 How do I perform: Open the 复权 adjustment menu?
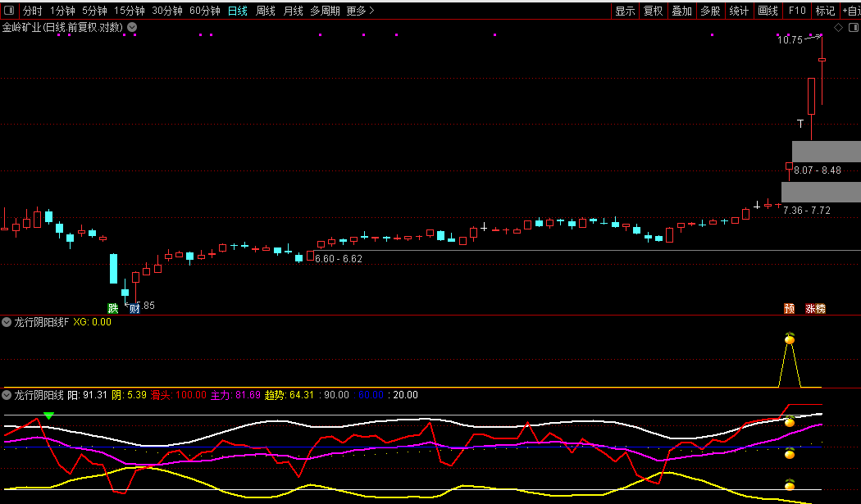click(654, 11)
